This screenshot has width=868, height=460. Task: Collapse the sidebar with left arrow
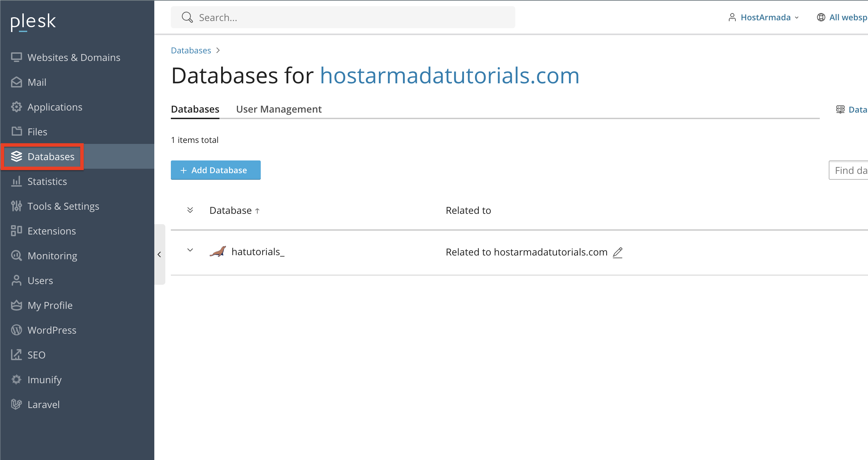coord(159,254)
